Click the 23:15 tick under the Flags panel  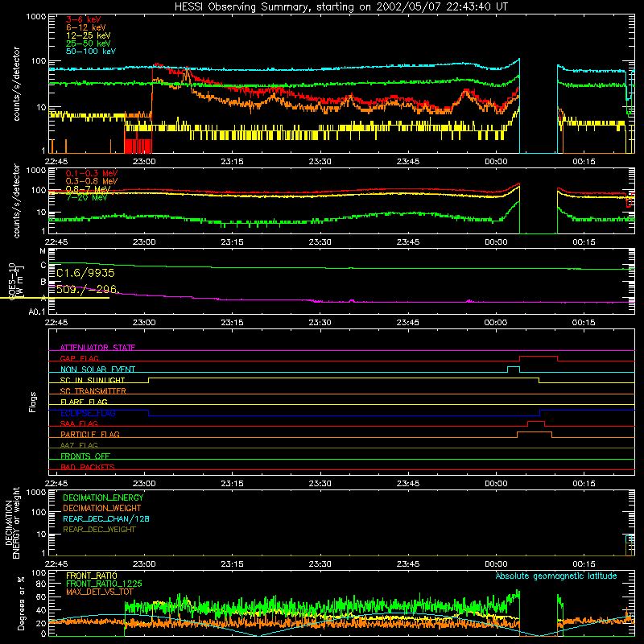point(232,484)
